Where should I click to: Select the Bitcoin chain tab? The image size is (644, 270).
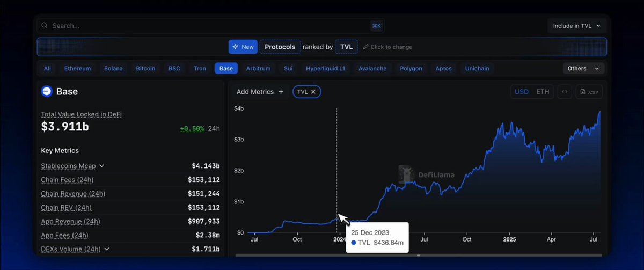coord(145,68)
